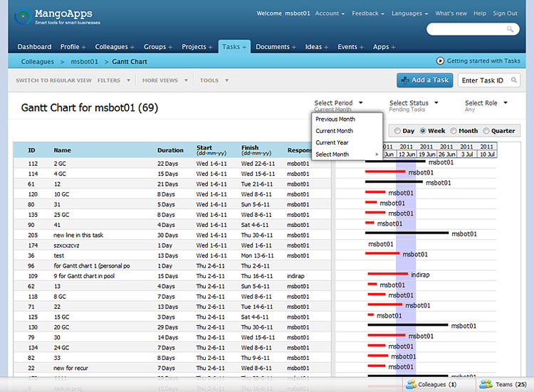Viewport: 534px width, 392px height.
Task: Click the Sign Out link
Action: point(505,14)
